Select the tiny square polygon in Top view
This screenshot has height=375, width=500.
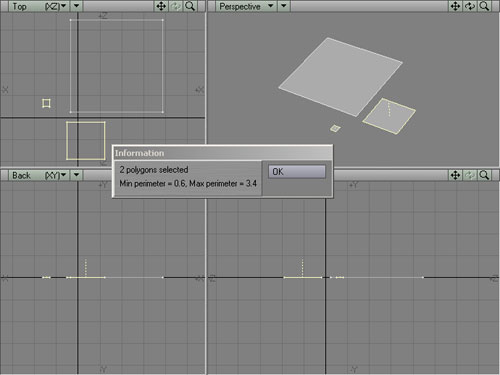coord(46,103)
